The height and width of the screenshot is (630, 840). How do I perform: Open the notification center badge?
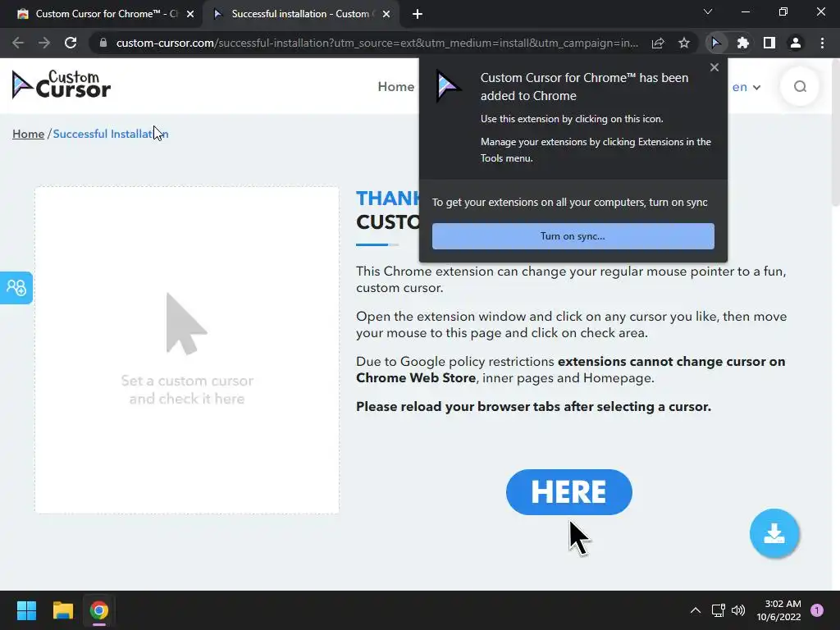point(817,610)
